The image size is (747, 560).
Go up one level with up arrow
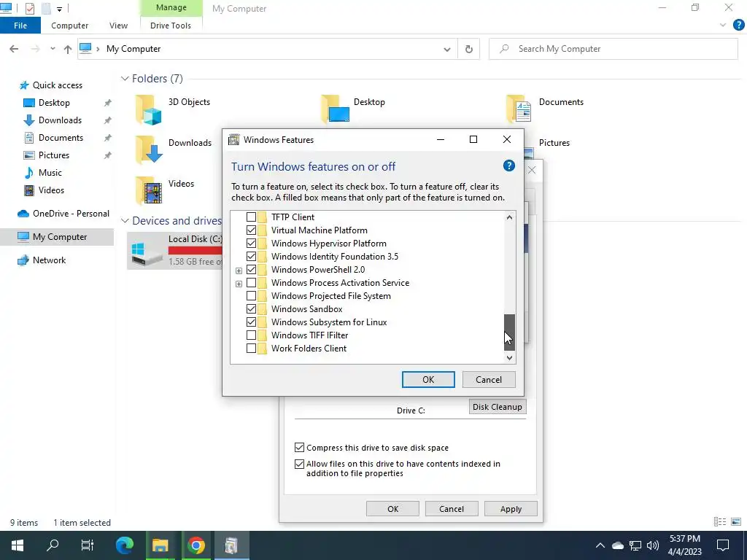68,49
